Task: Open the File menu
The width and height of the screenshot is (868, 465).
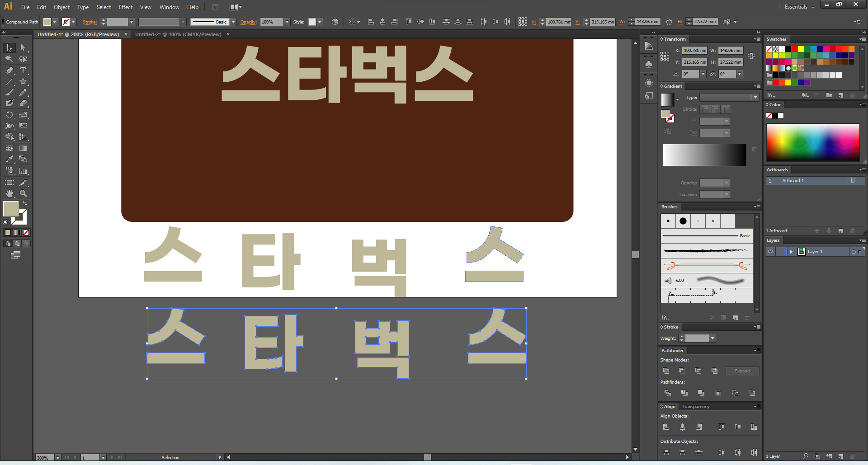Action: click(x=25, y=7)
